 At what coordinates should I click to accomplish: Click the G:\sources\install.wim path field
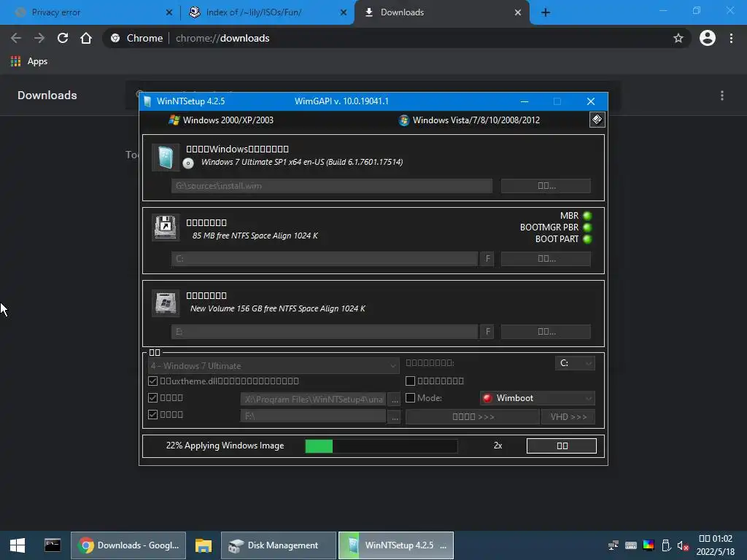coord(332,186)
